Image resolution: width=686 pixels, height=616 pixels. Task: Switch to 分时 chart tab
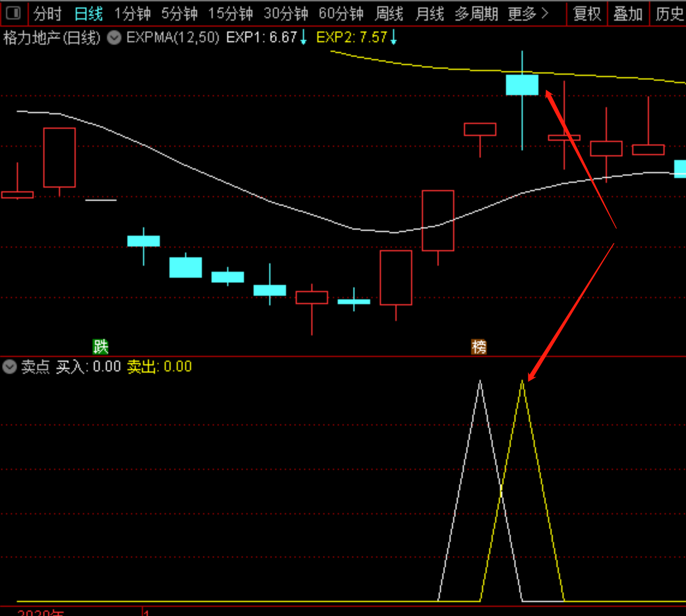(48, 13)
